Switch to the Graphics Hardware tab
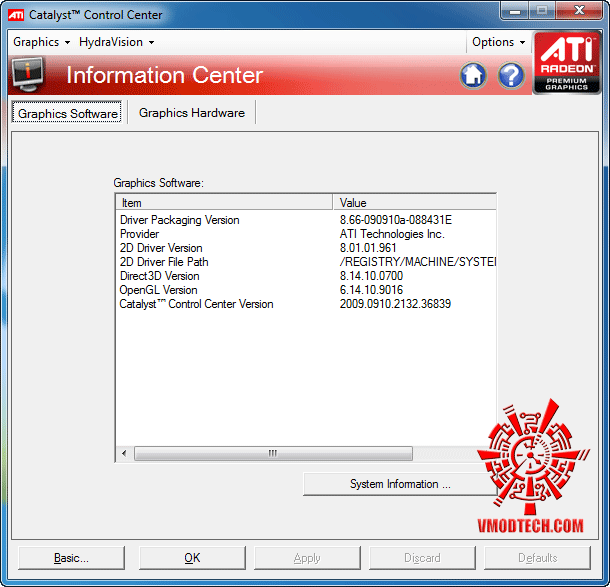 coord(192,113)
